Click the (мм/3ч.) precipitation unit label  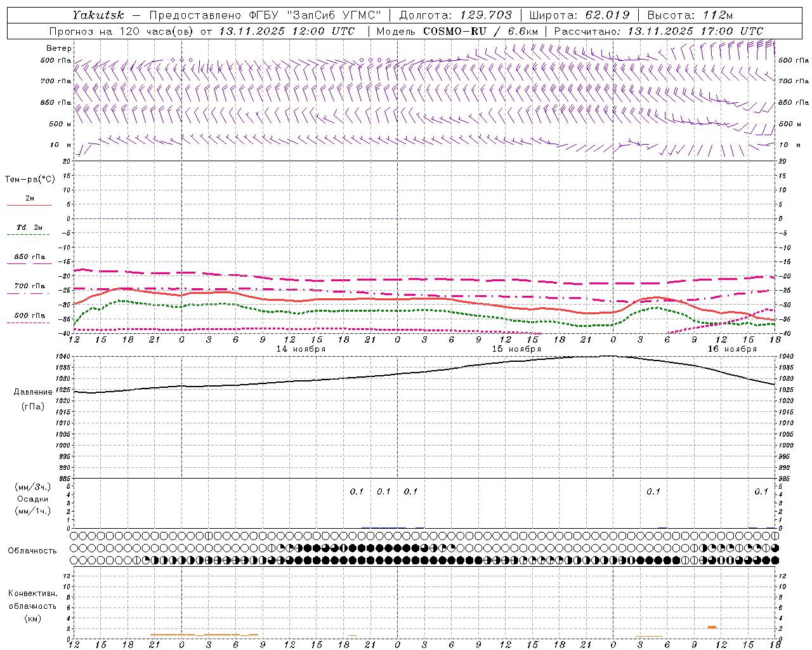[x=33, y=487]
